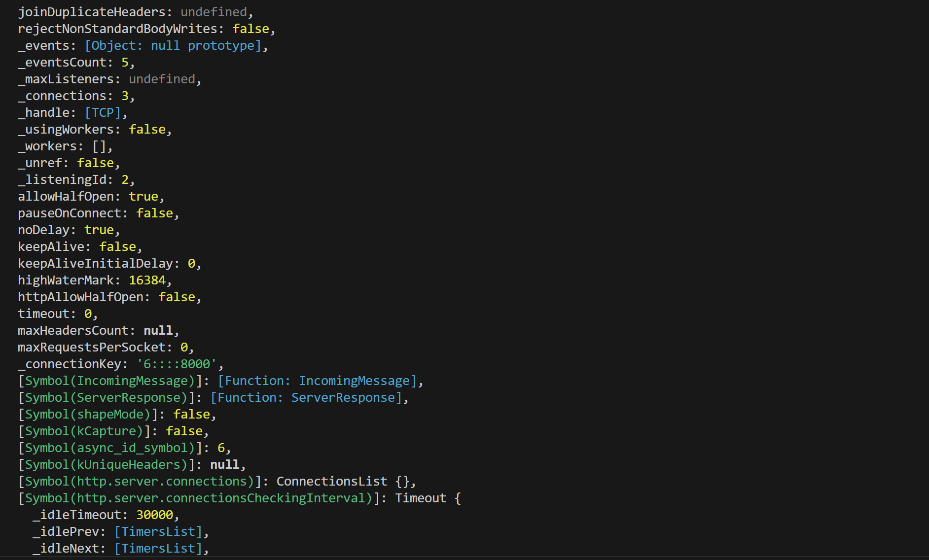Click 'ConnectionsList {}' value
Image resolution: width=929 pixels, height=560 pixels.
pos(343,482)
